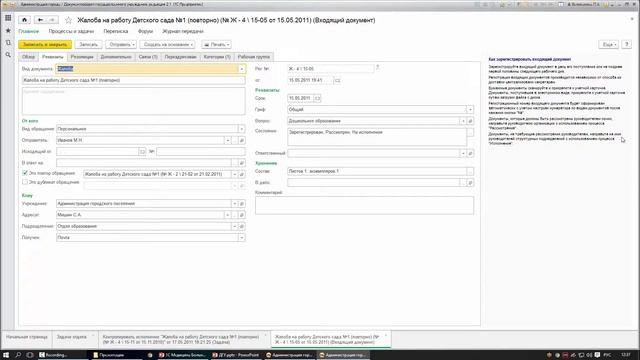640x360 pixels.
Task: Click Записать button
Action: pos(88,44)
